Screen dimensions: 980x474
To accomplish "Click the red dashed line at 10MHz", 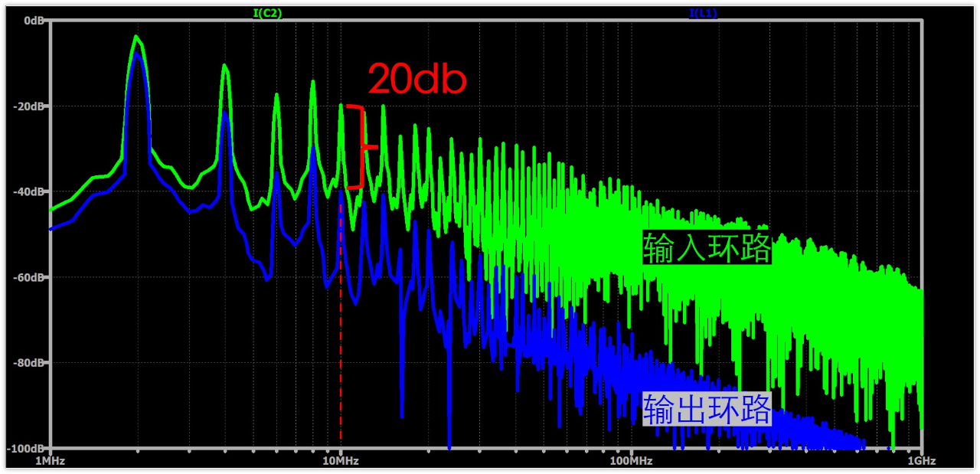I will [x=340, y=319].
